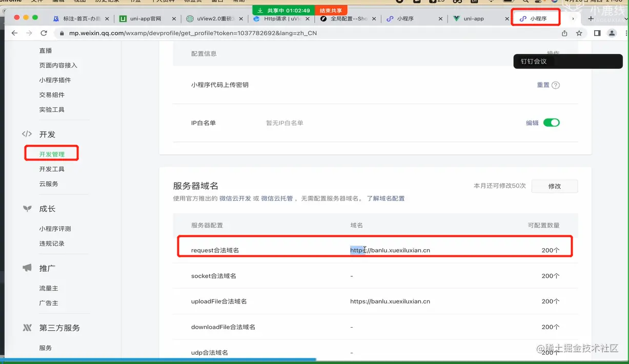
Task: Click the green 共享中 timer indicator
Action: tap(283, 10)
